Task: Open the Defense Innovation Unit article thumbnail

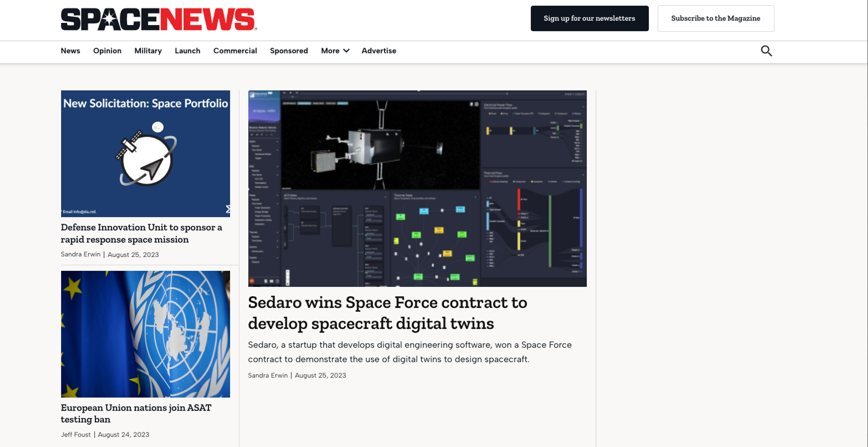Action: pyautogui.click(x=145, y=154)
